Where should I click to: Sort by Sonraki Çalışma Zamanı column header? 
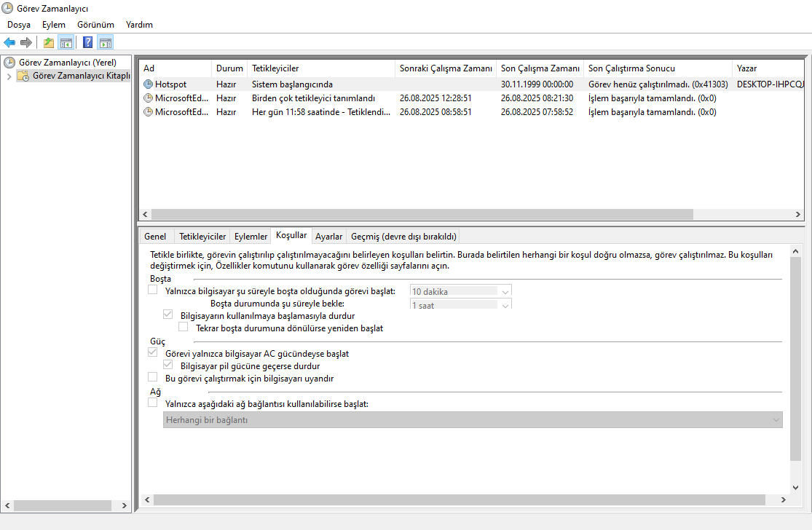click(x=446, y=68)
